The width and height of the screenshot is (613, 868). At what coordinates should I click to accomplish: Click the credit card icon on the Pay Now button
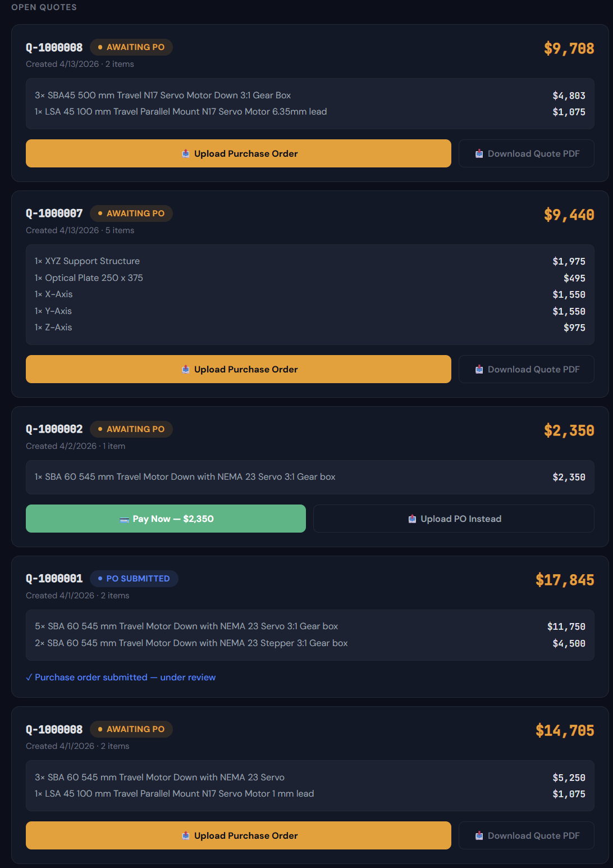coord(125,519)
